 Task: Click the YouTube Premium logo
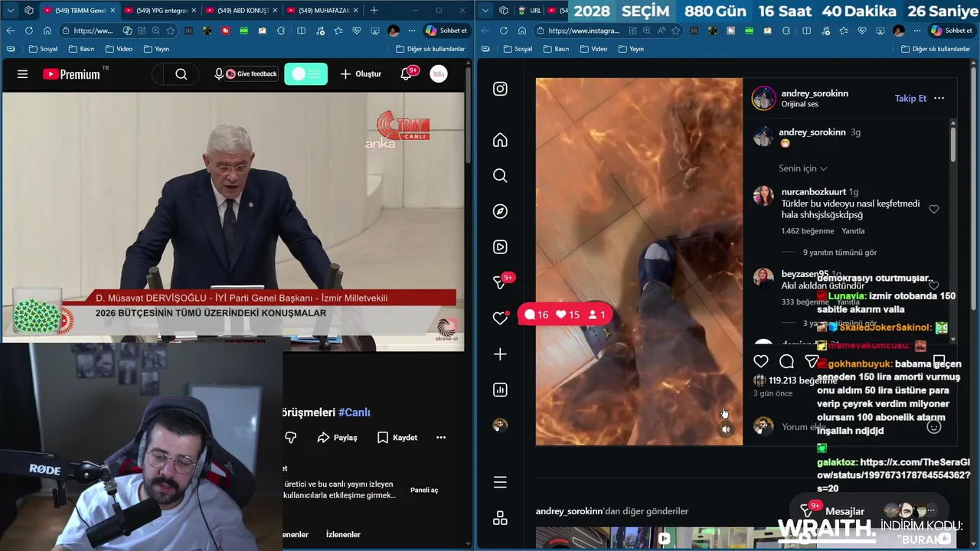[x=71, y=74]
